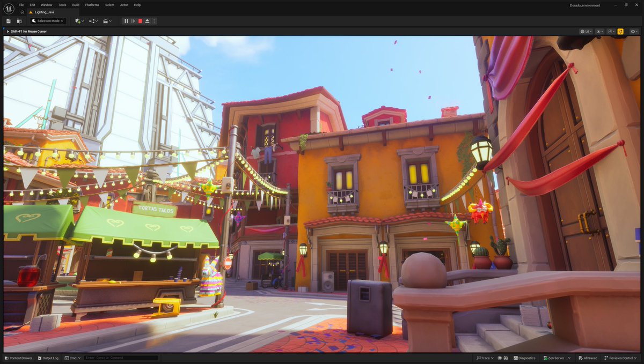
Task: Open the Output Log
Action: click(48, 358)
